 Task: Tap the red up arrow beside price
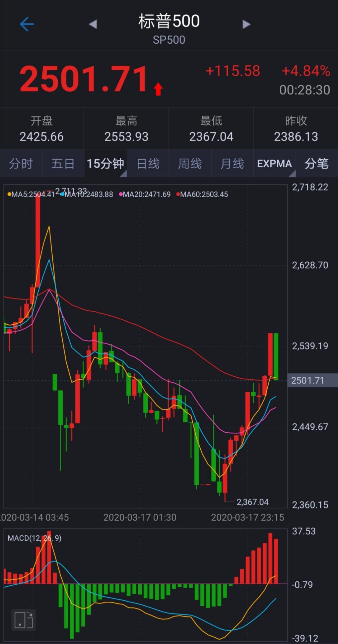tap(158, 89)
